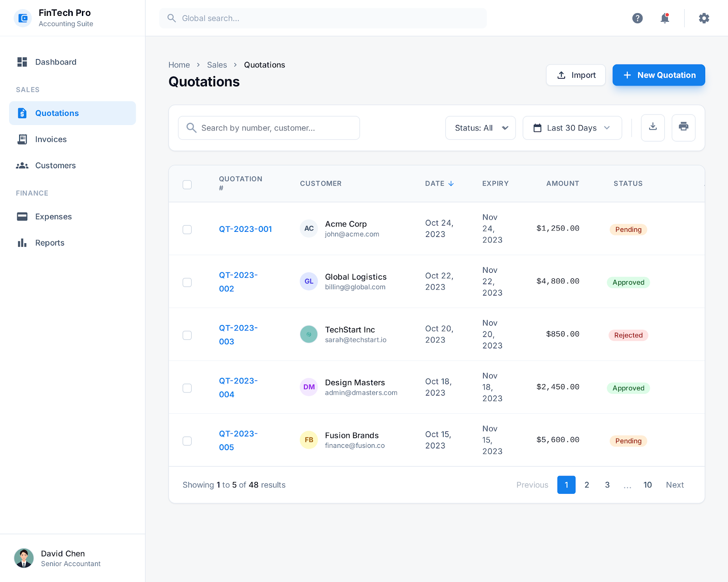This screenshot has width=728, height=582.
Task: Open the help question mark icon
Action: (637, 18)
